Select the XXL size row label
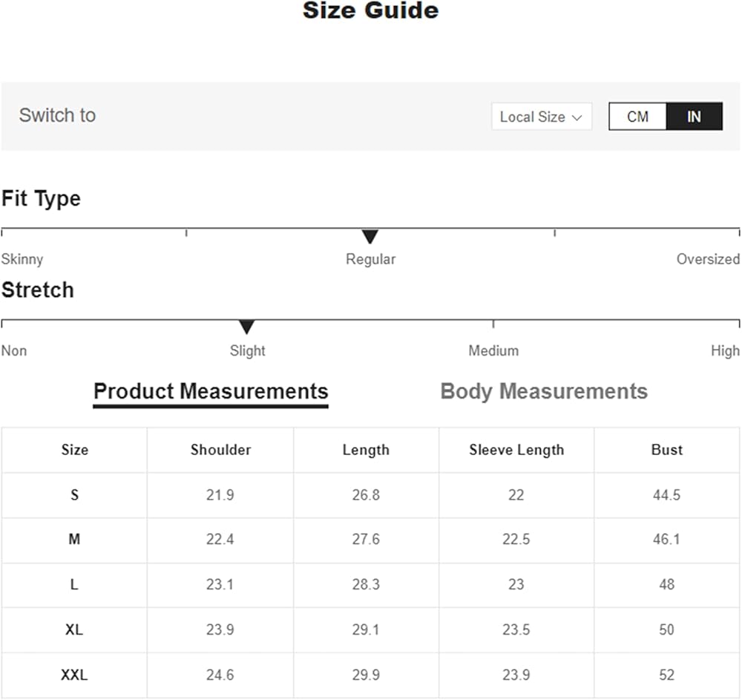Screen dimensions: 742x700 click(74, 676)
